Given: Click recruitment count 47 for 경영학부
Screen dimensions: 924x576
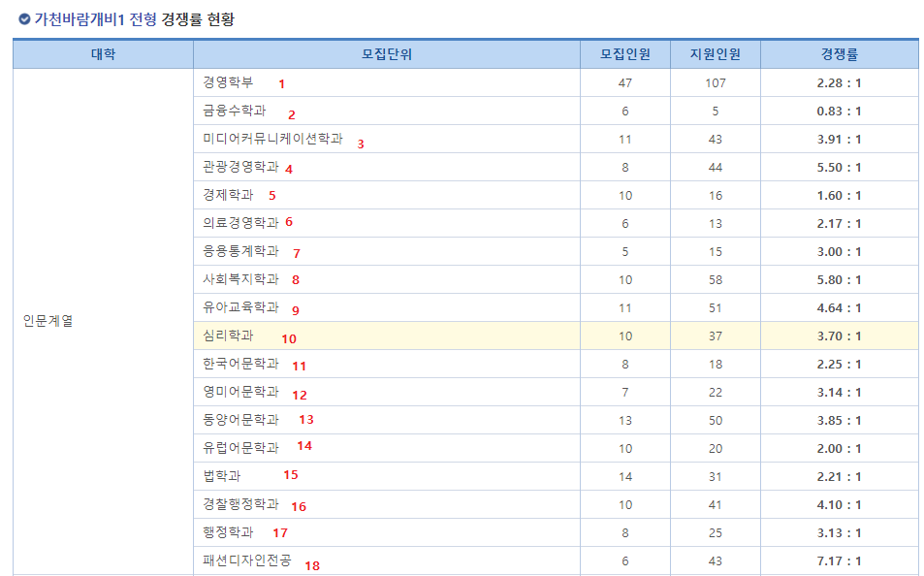Looking at the screenshot, I should [x=625, y=83].
